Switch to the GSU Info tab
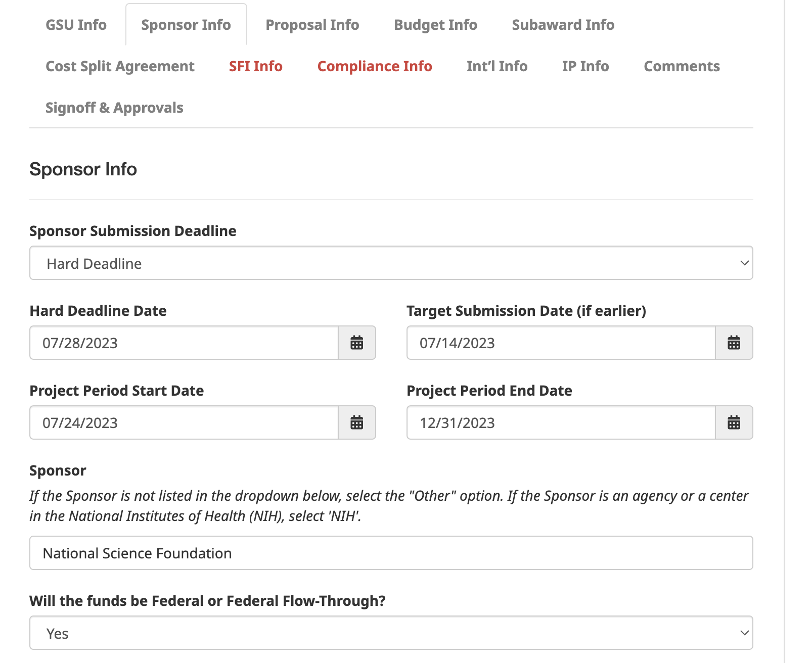Screen dimensions: 812x663 76,25
